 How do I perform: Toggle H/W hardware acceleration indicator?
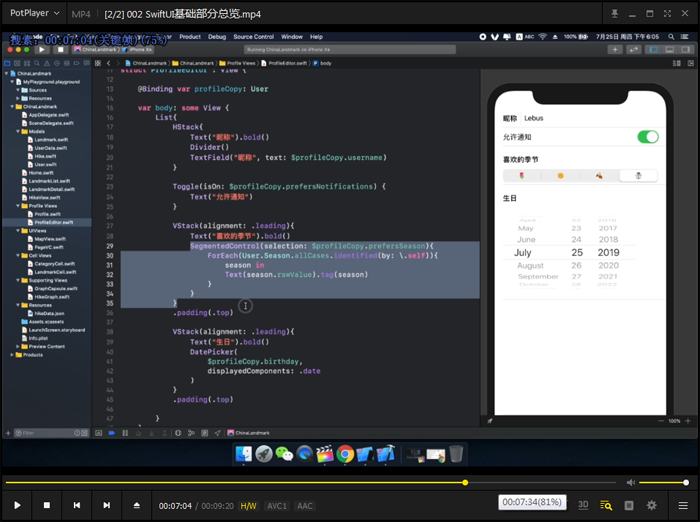[248, 506]
